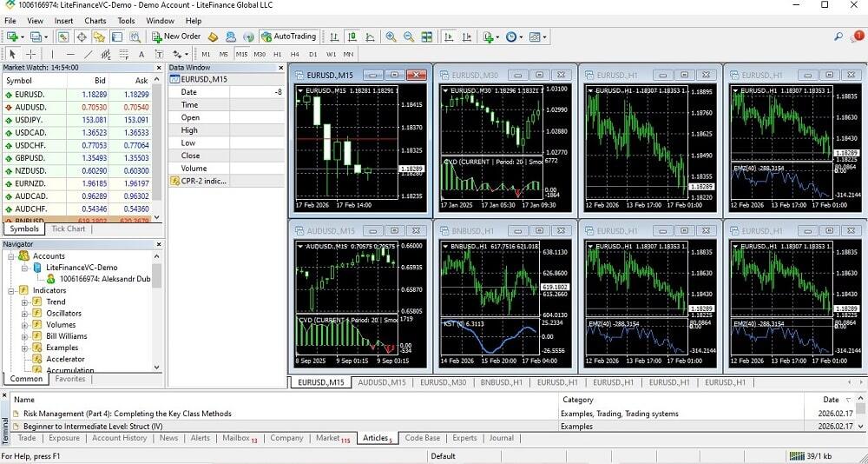Zoom out on the chart

[x=409, y=36]
